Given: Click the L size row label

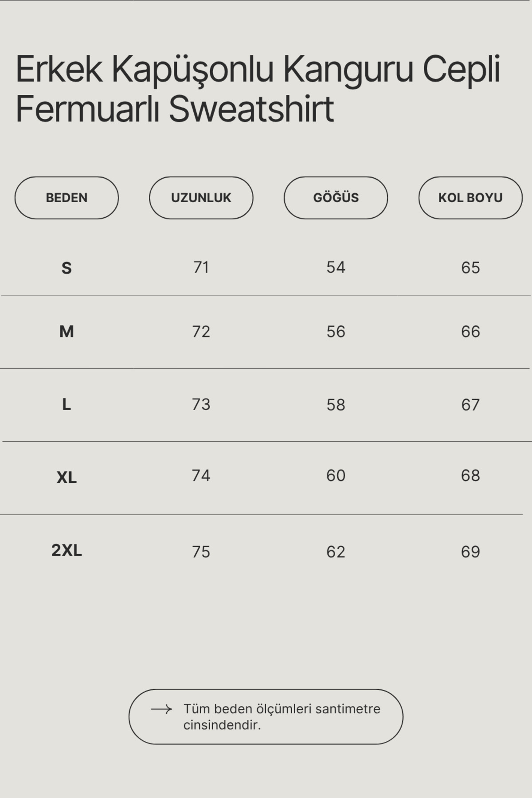Looking at the screenshot, I should [x=66, y=404].
